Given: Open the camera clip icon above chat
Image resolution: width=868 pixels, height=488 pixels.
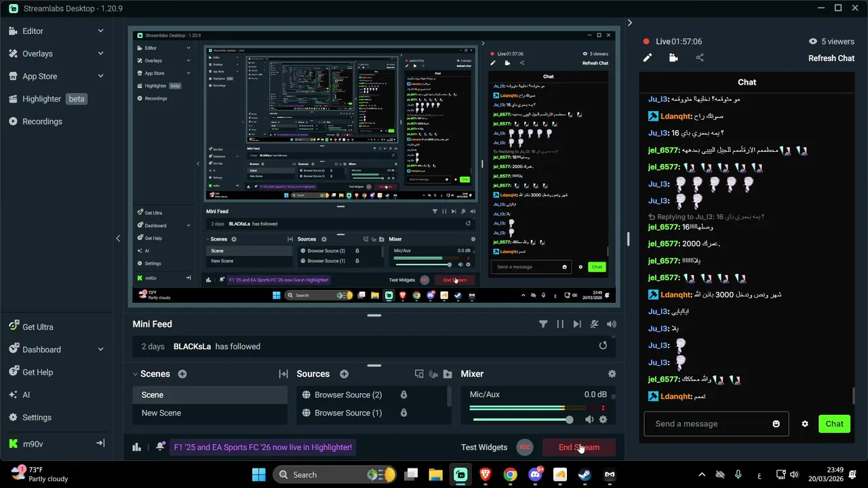Looking at the screenshot, I should (673, 58).
